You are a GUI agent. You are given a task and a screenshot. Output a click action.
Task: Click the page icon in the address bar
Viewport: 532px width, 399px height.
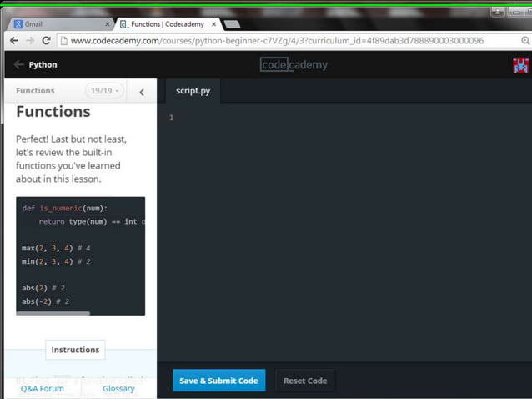[x=63, y=41]
